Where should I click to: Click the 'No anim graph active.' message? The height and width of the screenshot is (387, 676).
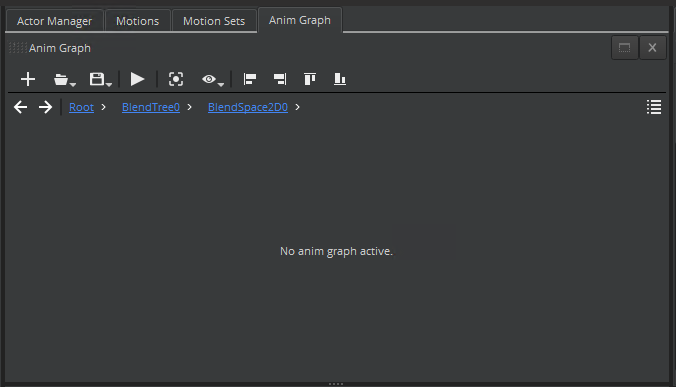click(x=336, y=251)
